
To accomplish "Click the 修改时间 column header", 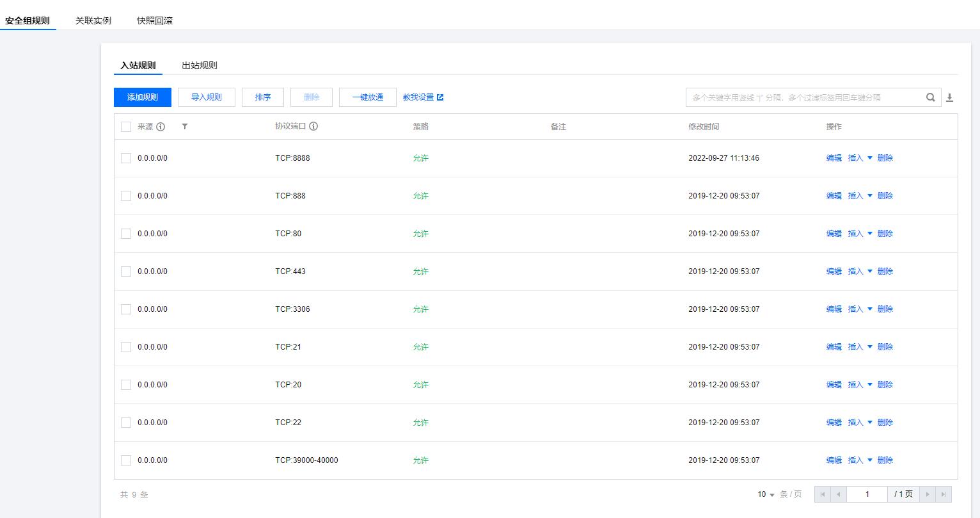I will [704, 127].
